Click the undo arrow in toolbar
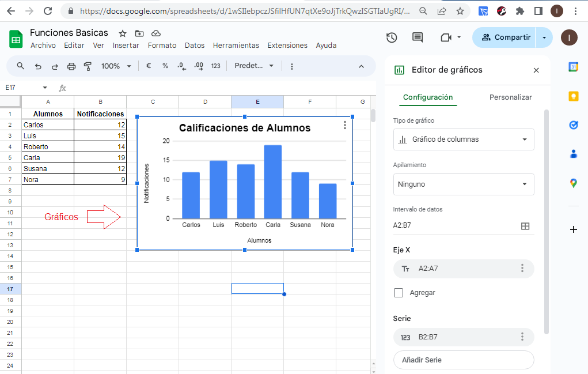 click(38, 66)
